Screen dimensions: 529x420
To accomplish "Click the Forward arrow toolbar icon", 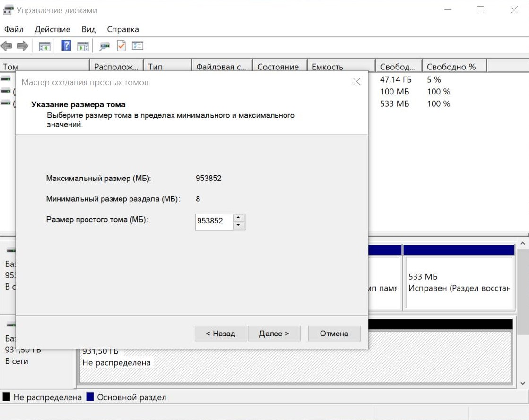I will coord(22,46).
